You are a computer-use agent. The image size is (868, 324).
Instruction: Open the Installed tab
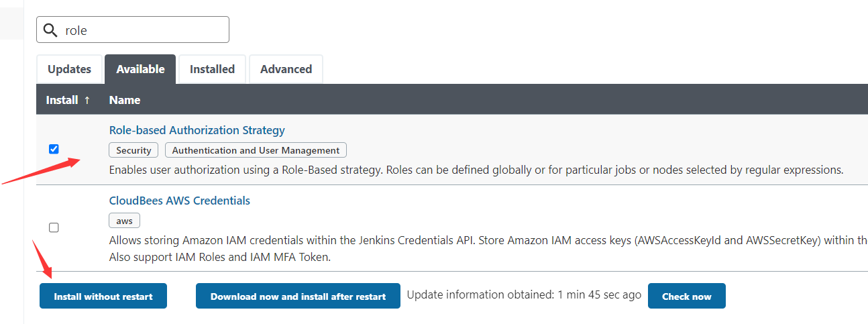tap(212, 69)
